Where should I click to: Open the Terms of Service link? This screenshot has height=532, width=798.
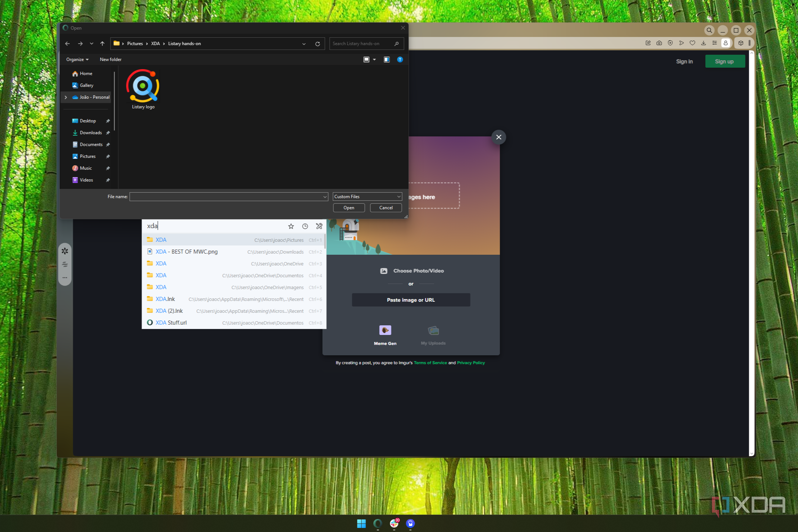(430, 363)
